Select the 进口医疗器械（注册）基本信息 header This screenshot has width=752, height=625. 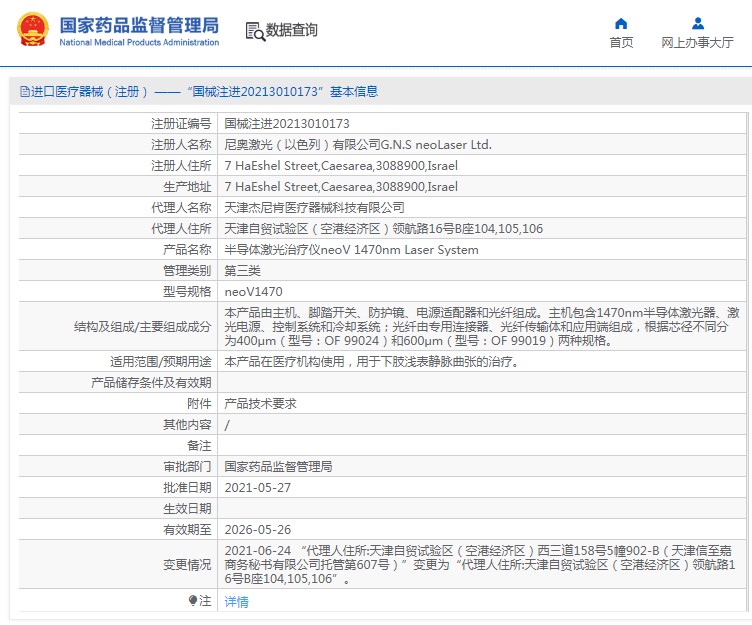click(x=199, y=92)
